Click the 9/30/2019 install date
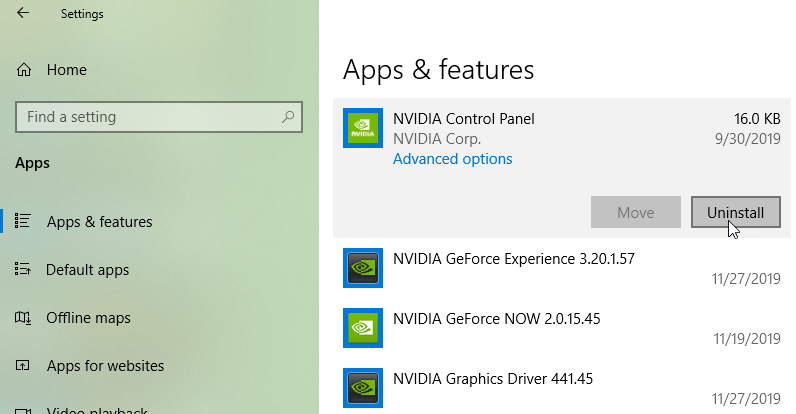 pyautogui.click(x=747, y=139)
